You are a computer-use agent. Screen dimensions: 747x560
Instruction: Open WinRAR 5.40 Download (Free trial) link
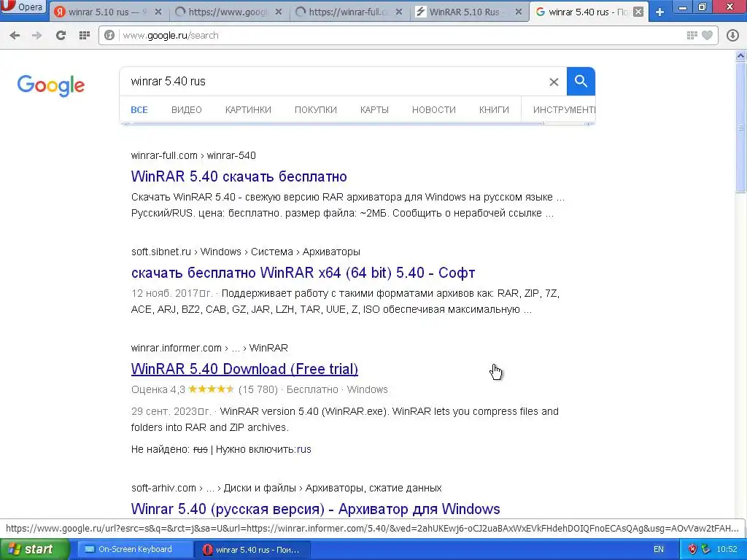244,369
